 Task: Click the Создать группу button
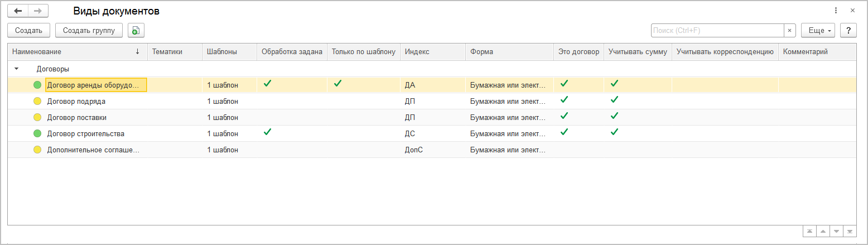click(x=89, y=30)
